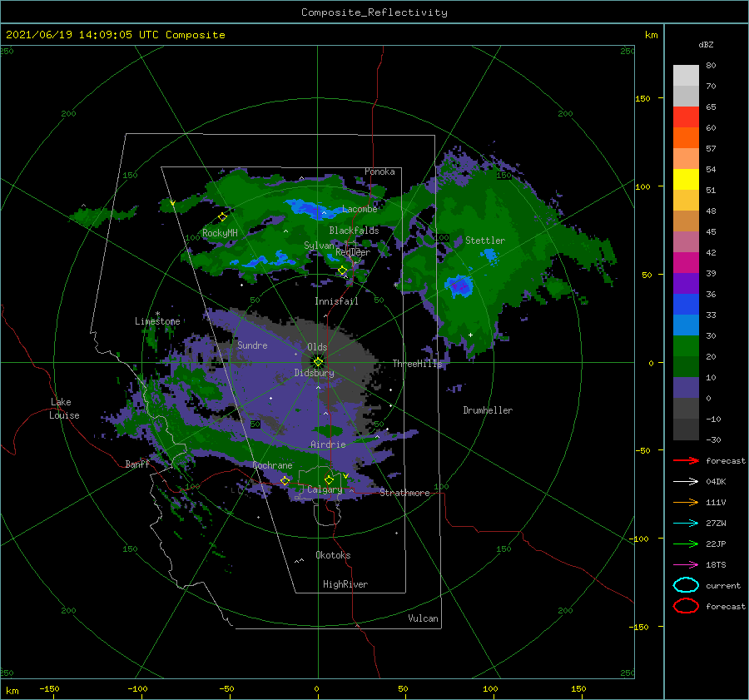Click the Lake Louise label
Image resolution: width=749 pixels, height=700 pixels.
(64, 409)
